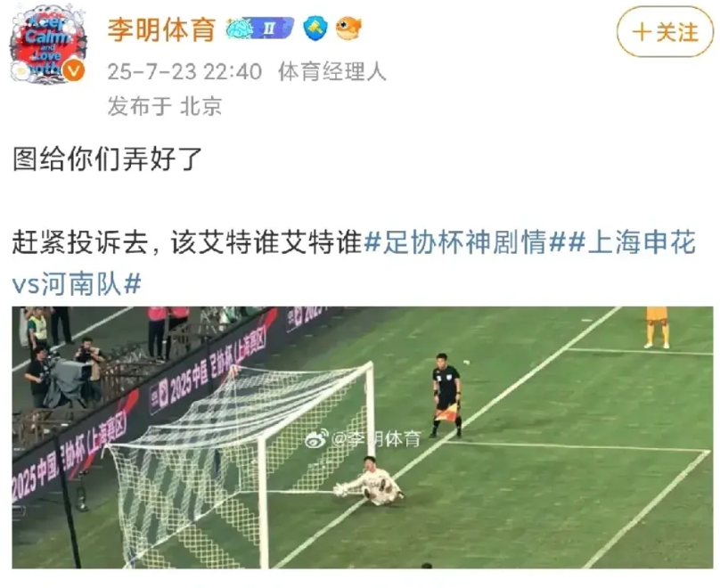Viewport: 720px width, 588px height.
Task: Tap the orange verified V badge
Action: 73,71
